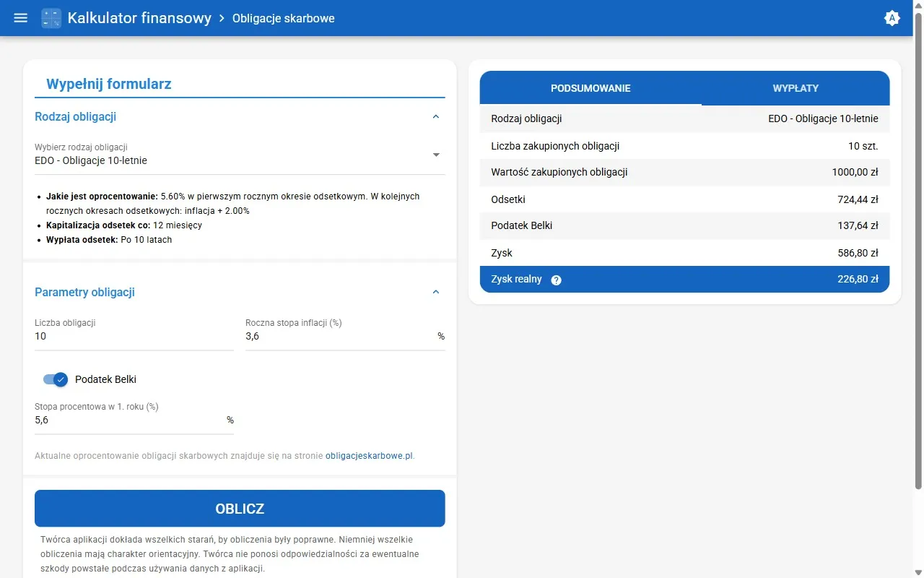Click the question mark beside Zysk realny
This screenshot has height=578, width=924.
[556, 280]
